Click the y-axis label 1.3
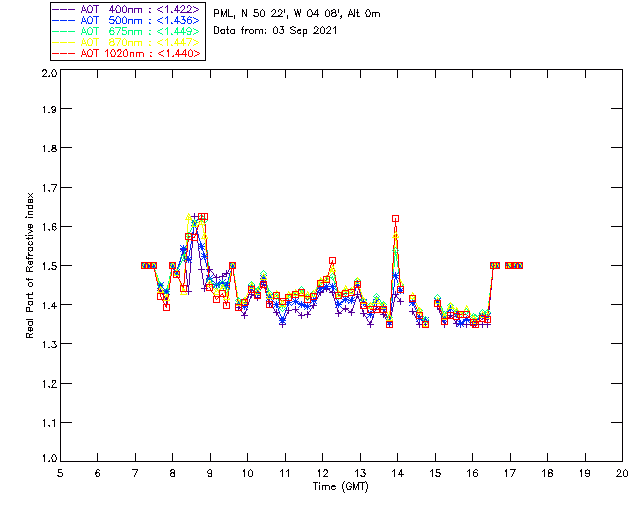Viewport: 640px width, 512px height. 49,344
